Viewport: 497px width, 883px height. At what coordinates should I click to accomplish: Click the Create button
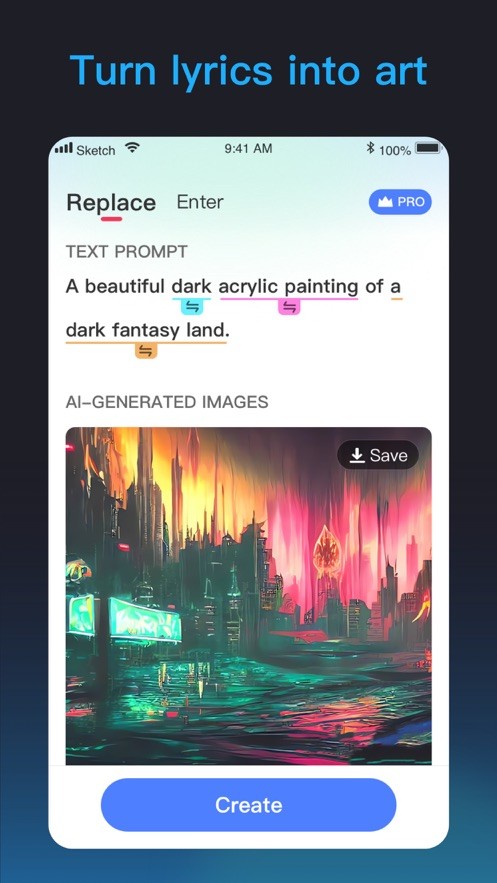[x=248, y=805]
